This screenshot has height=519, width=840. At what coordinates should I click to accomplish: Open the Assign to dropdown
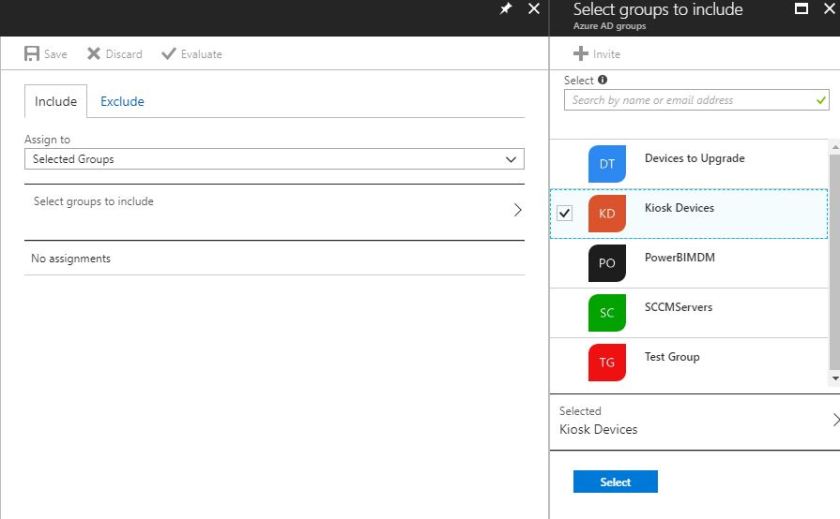[x=274, y=159]
